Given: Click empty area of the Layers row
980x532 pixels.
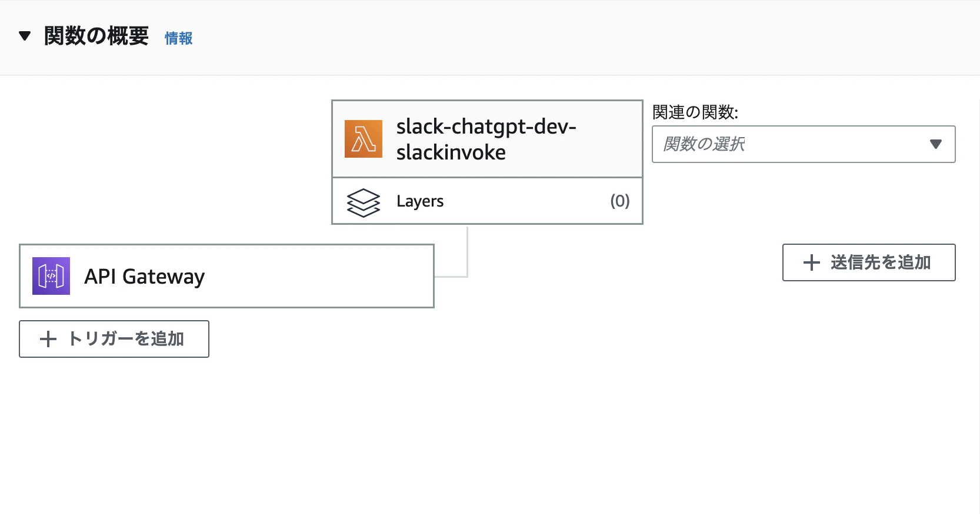Looking at the screenshot, I should click(x=526, y=201).
